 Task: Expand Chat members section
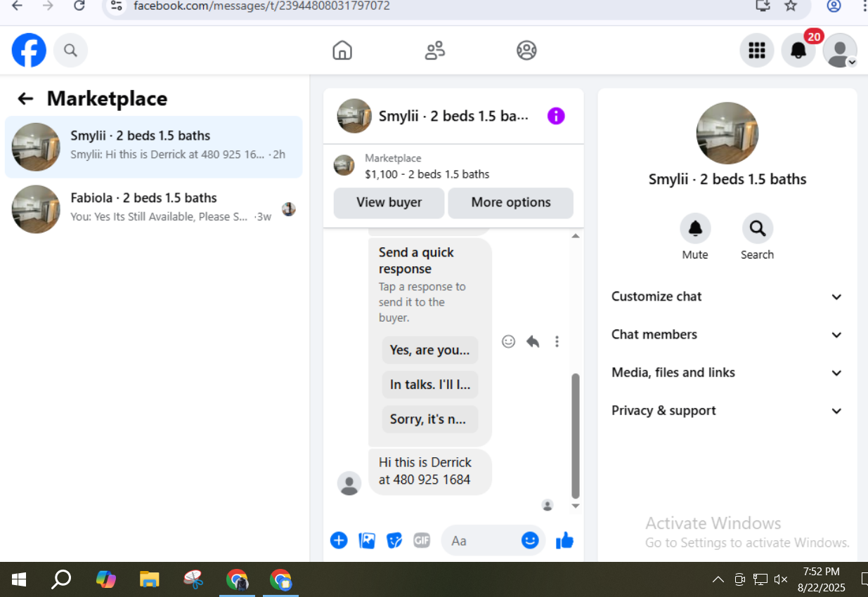click(x=727, y=334)
